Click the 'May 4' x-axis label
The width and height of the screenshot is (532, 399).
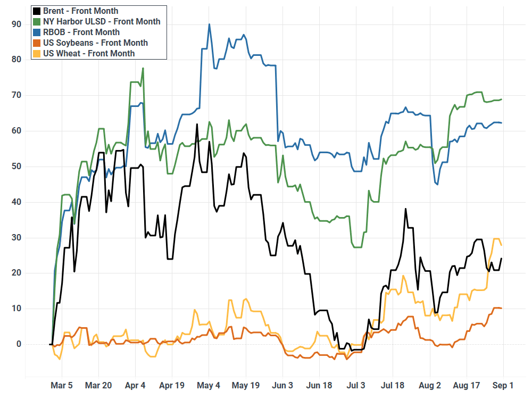tap(209, 385)
